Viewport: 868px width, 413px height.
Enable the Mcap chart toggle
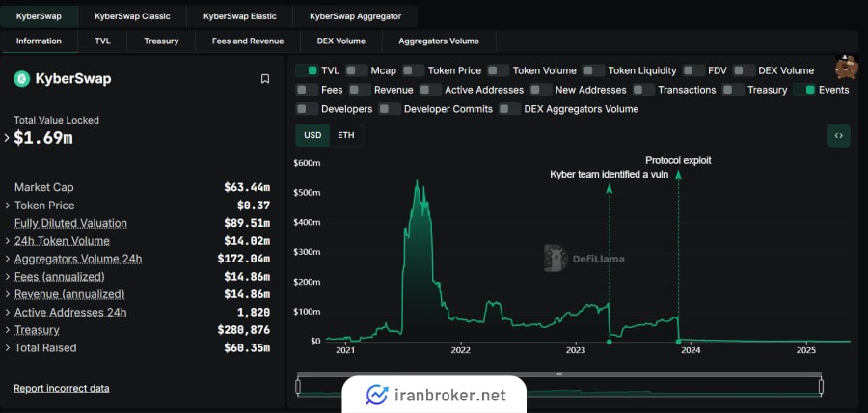[357, 70]
